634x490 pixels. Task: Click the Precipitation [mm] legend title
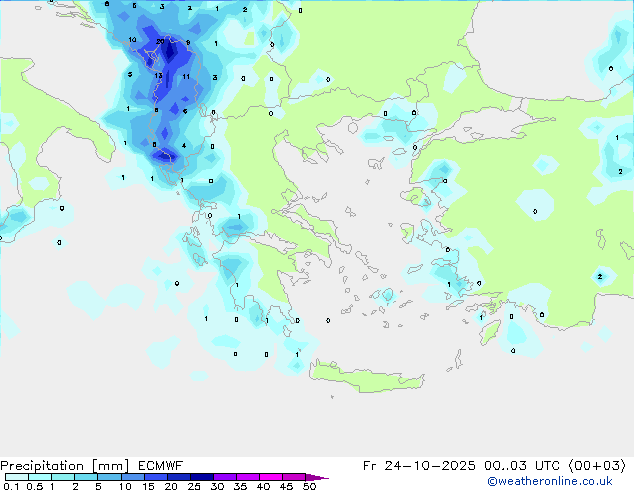(x=64, y=466)
